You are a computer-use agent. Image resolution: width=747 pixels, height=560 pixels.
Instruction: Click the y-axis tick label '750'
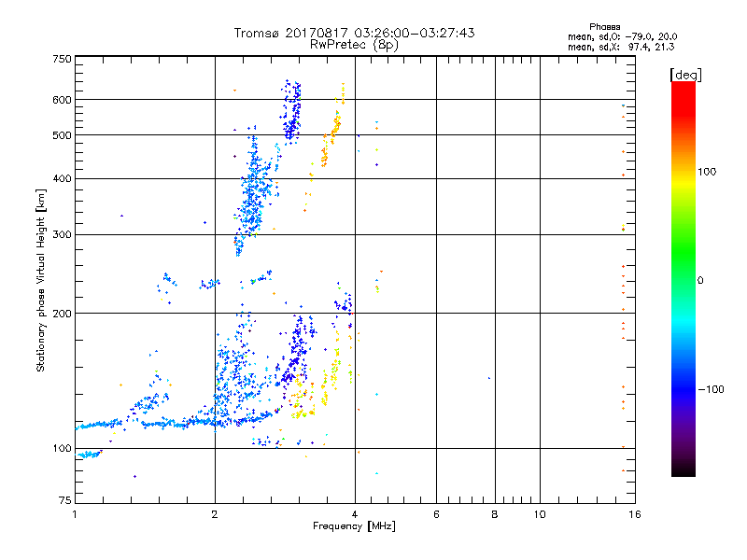tap(62, 59)
